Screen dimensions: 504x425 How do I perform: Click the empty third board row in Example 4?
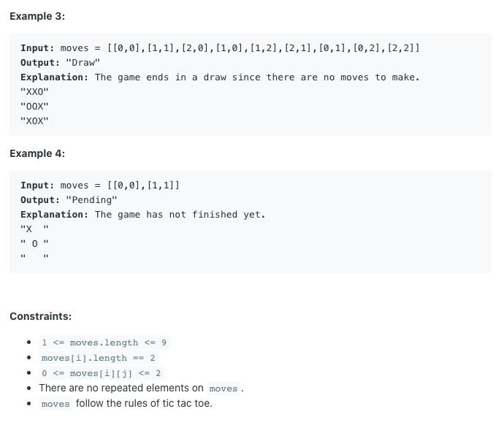coord(34,257)
